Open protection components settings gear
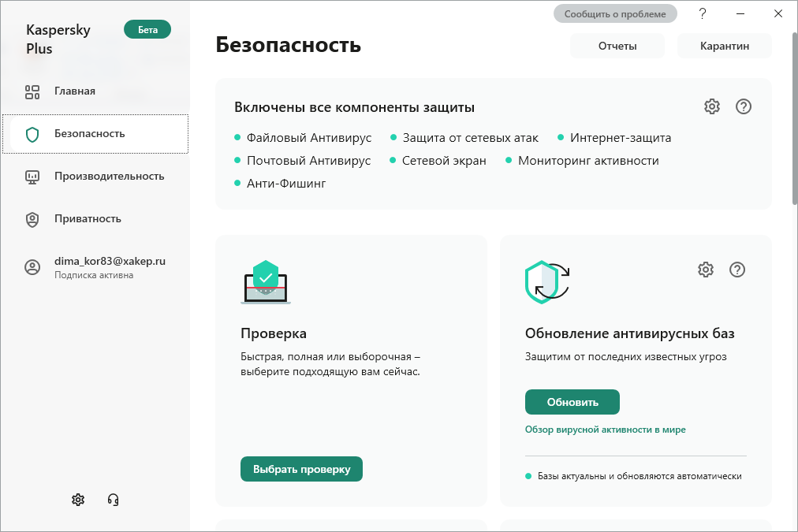798x532 pixels. click(x=712, y=106)
